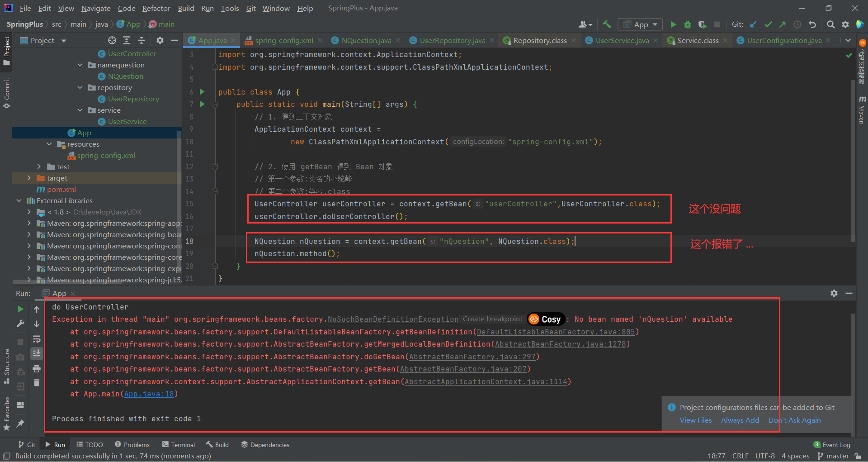Click the Build hammer icon

pyautogui.click(x=607, y=24)
